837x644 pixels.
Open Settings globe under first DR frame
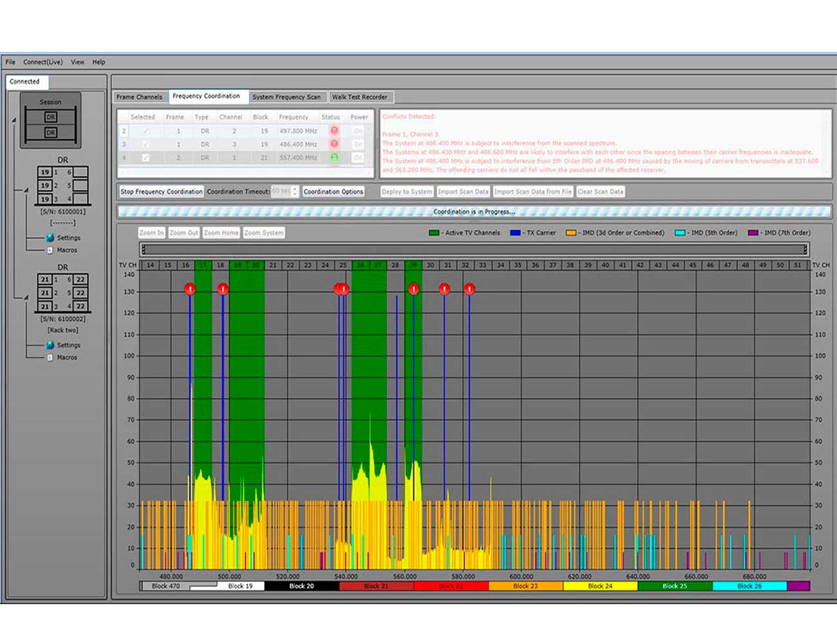(50, 238)
